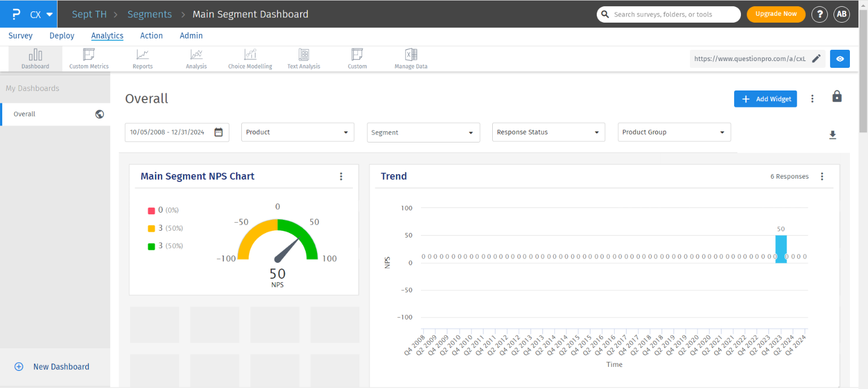Click the download dashboard icon
This screenshot has width=868, height=389.
tap(832, 135)
